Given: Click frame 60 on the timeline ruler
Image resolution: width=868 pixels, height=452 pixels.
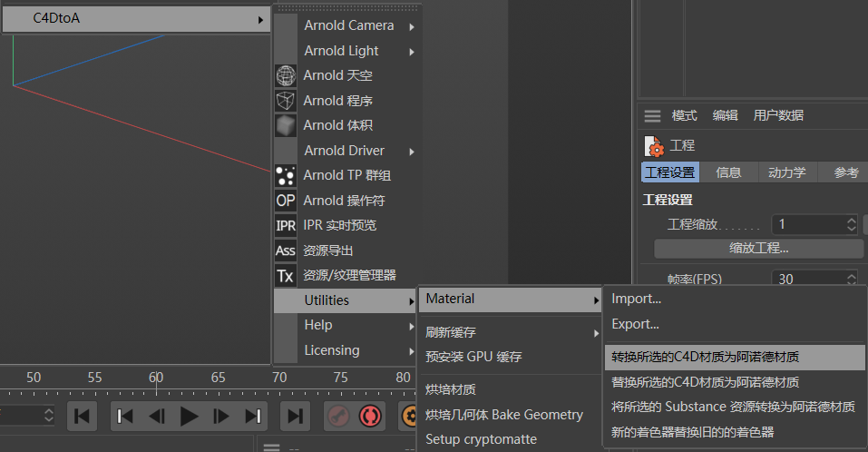Looking at the screenshot, I should pos(156,378).
